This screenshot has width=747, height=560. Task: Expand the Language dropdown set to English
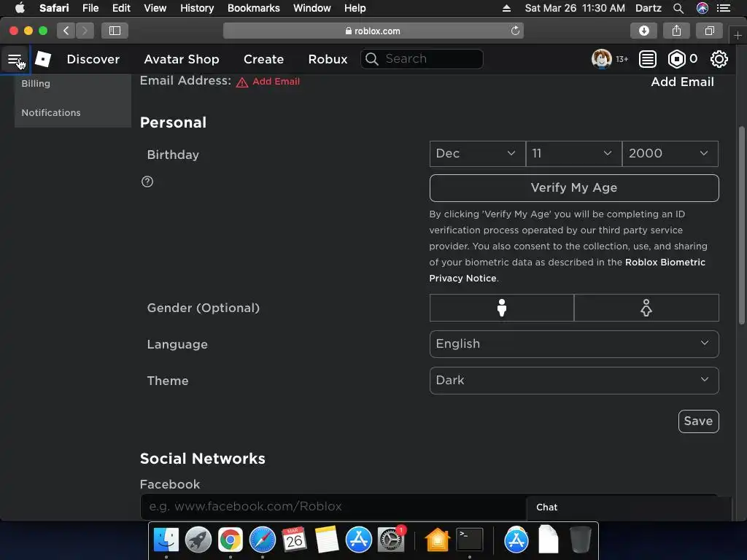[574, 344]
